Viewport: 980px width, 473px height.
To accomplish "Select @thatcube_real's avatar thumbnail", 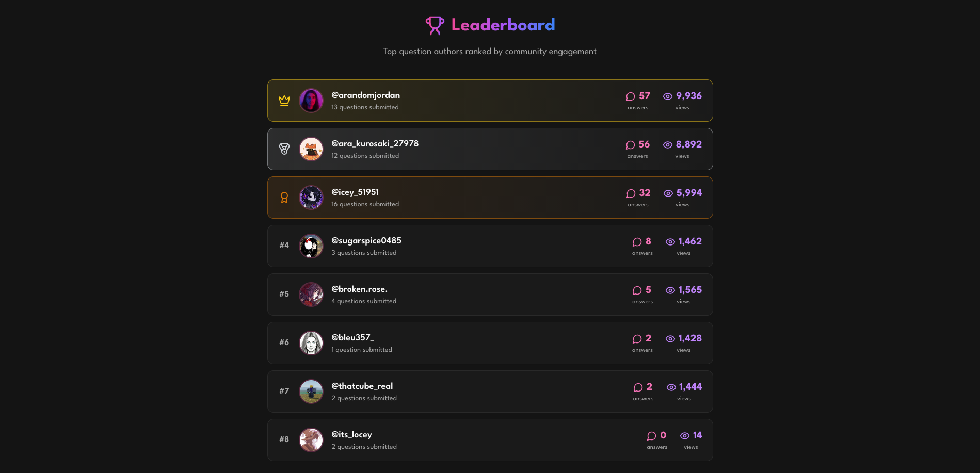I will [x=311, y=392].
